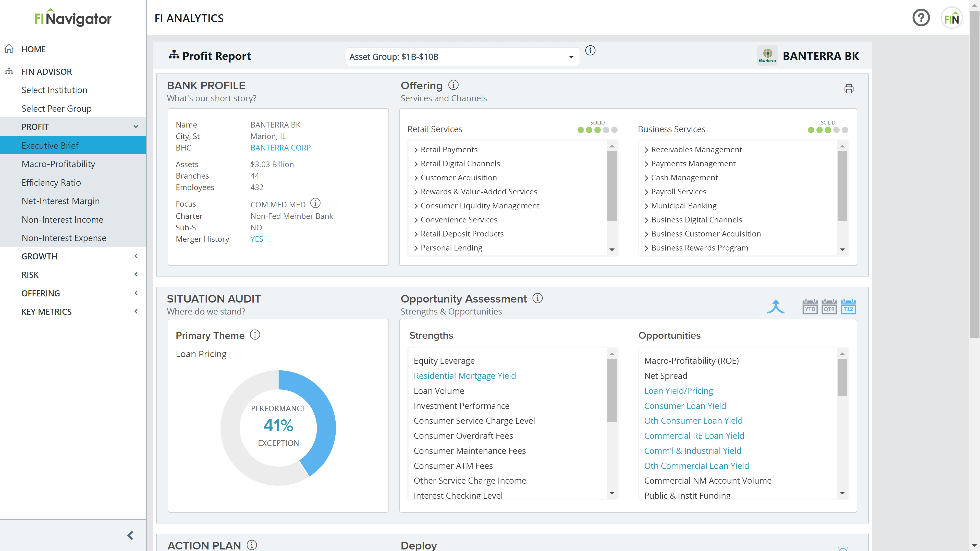Open the Action Plan info icon
The height and width of the screenshot is (551, 980).
click(x=251, y=545)
